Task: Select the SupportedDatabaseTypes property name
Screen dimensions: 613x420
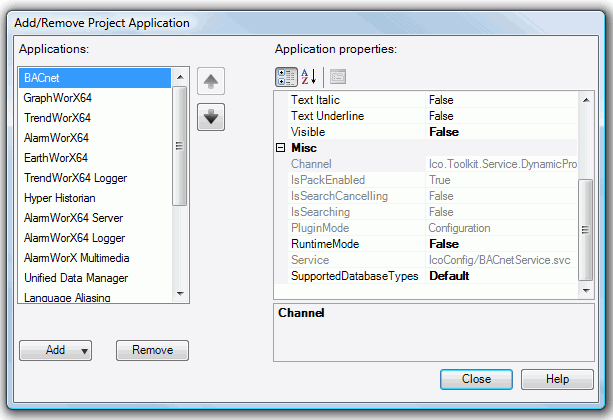Action: (355, 276)
